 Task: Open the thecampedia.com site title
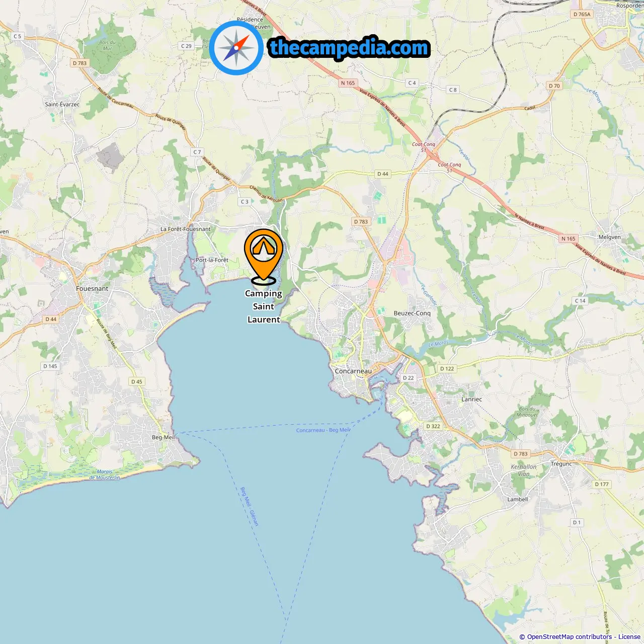350,48
